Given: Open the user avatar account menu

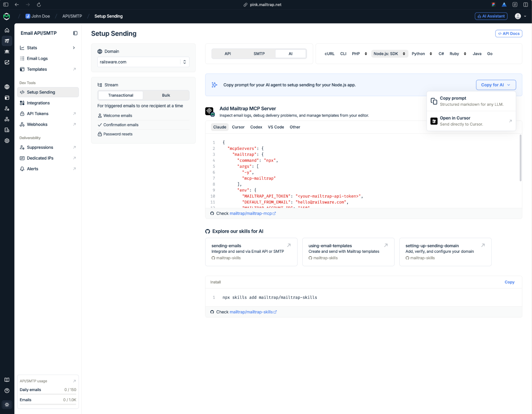Looking at the screenshot, I should (520, 16).
